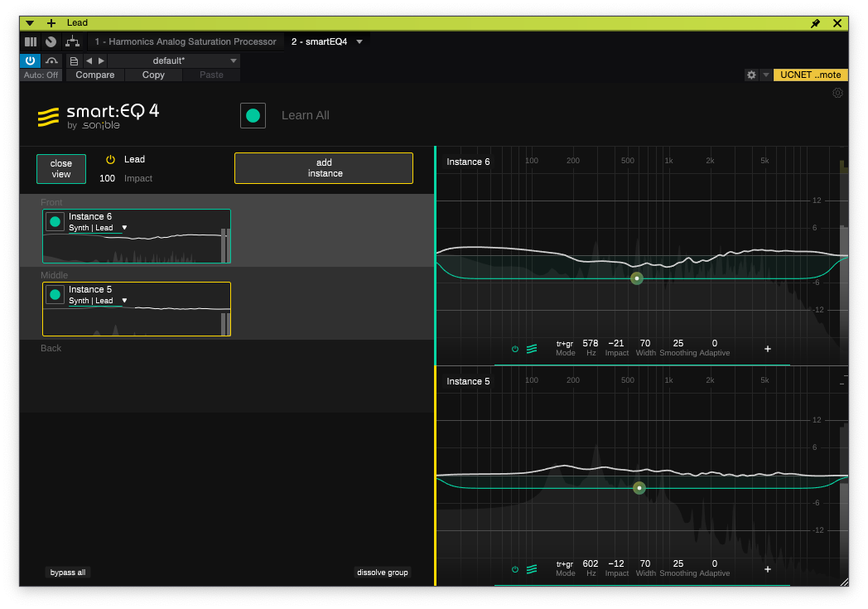868x609 pixels.
Task: Click the Paste button
Action: pyautogui.click(x=211, y=75)
